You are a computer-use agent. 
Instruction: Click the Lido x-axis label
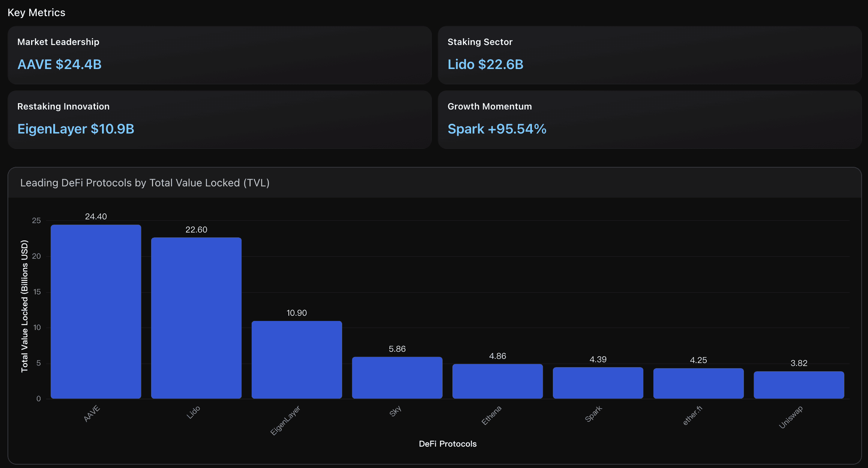pos(194,412)
